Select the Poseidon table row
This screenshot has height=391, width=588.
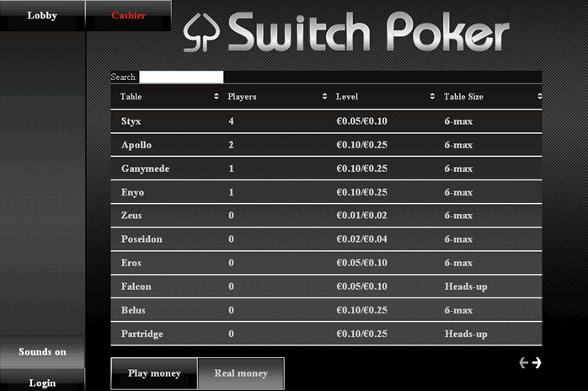coord(326,239)
